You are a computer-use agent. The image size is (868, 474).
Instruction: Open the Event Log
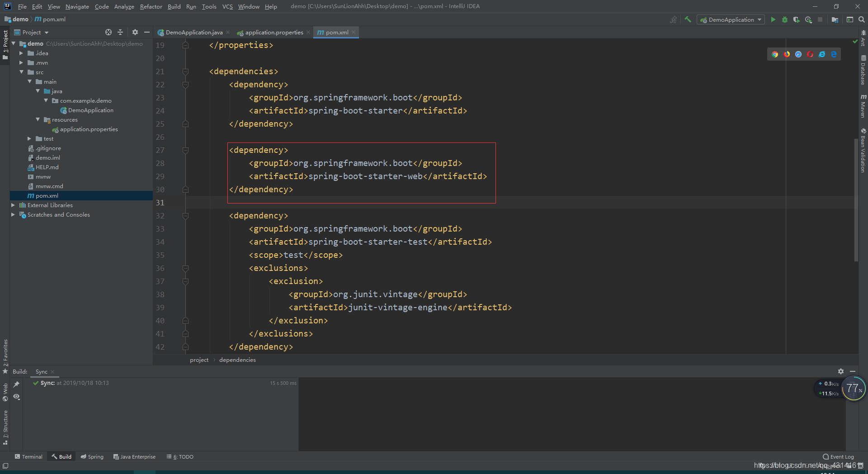pyautogui.click(x=839, y=456)
